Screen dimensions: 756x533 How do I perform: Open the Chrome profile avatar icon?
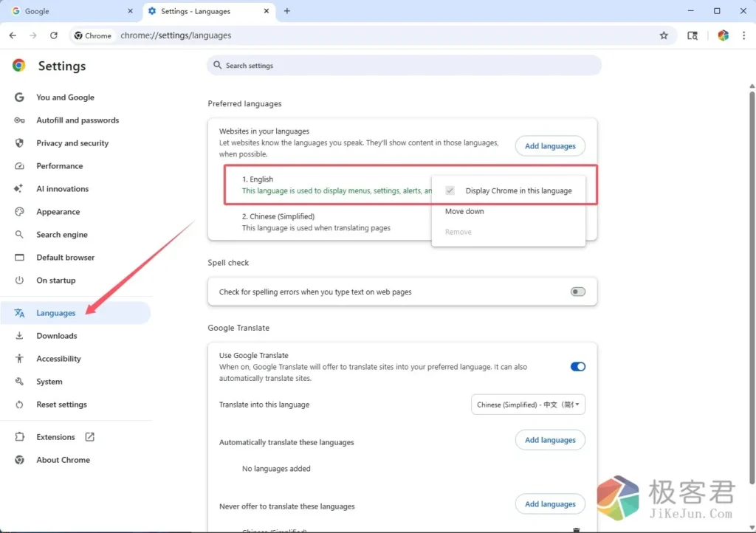[x=723, y=35]
